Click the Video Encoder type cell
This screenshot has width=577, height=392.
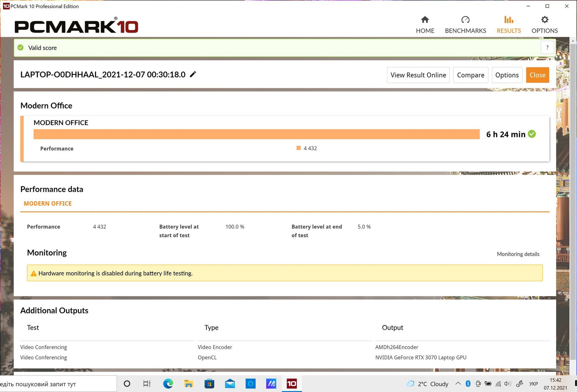(x=215, y=347)
